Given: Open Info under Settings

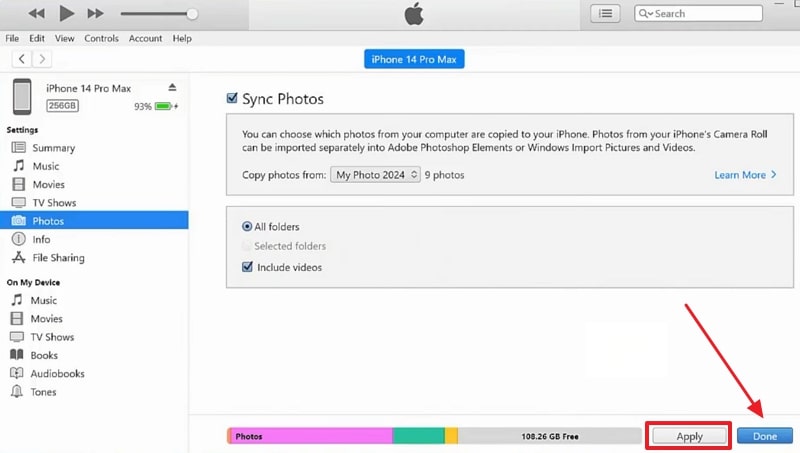Looking at the screenshot, I should click(x=94, y=239).
